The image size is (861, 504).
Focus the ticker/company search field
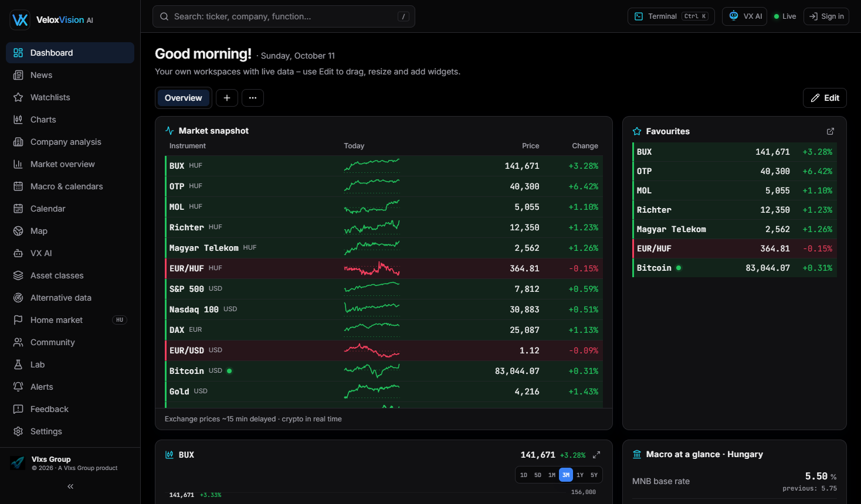pos(284,16)
